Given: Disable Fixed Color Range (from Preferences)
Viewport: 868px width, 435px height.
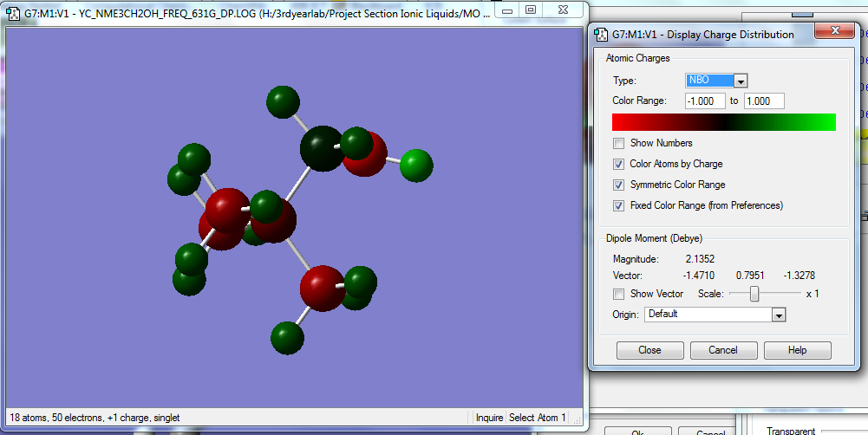Looking at the screenshot, I should (618, 205).
